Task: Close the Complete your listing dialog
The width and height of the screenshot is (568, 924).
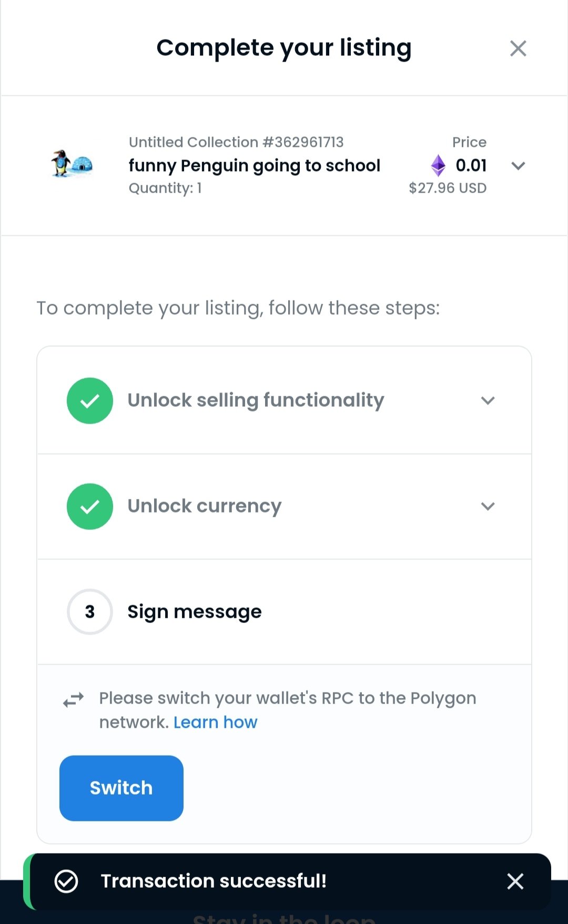Action: pyautogui.click(x=518, y=48)
